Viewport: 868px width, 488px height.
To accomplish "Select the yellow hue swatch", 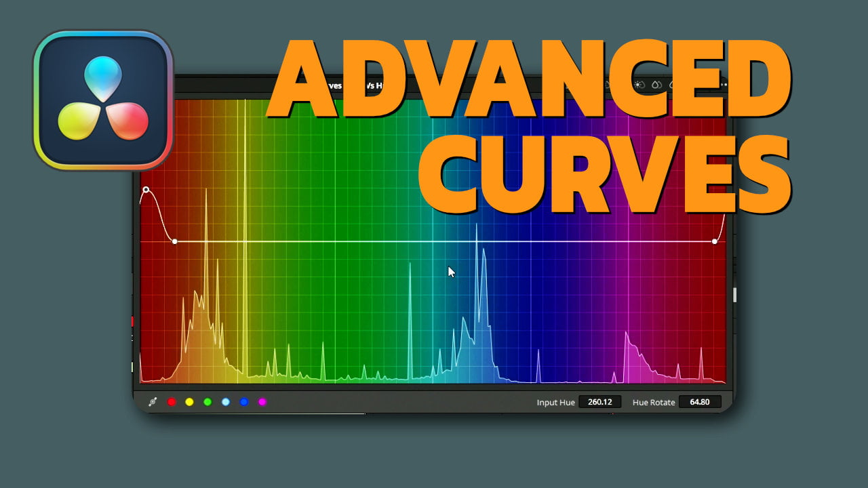I will (190, 402).
